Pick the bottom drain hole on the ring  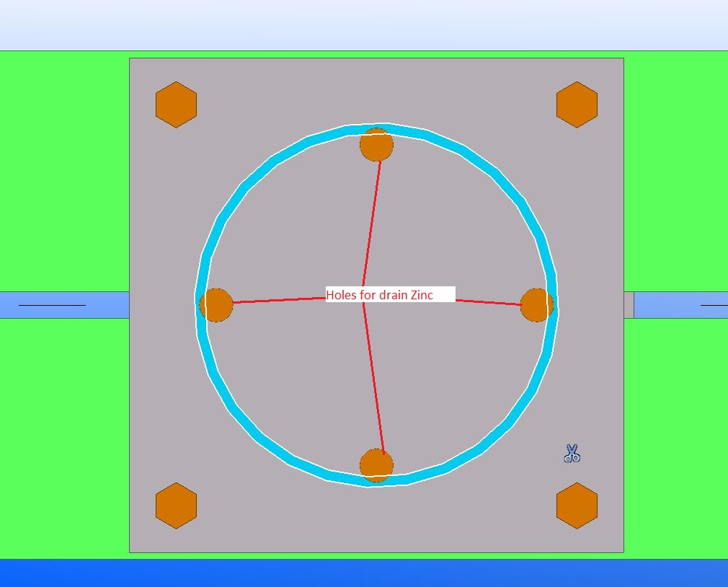click(x=376, y=465)
